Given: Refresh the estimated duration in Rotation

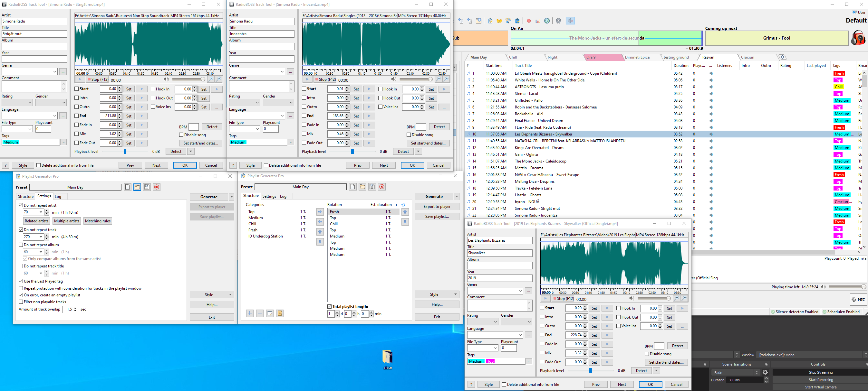Looking at the screenshot, I should (x=403, y=205).
